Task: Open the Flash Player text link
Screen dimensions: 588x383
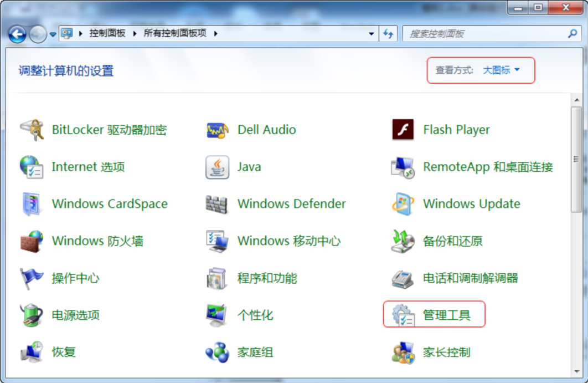Action: 456,130
